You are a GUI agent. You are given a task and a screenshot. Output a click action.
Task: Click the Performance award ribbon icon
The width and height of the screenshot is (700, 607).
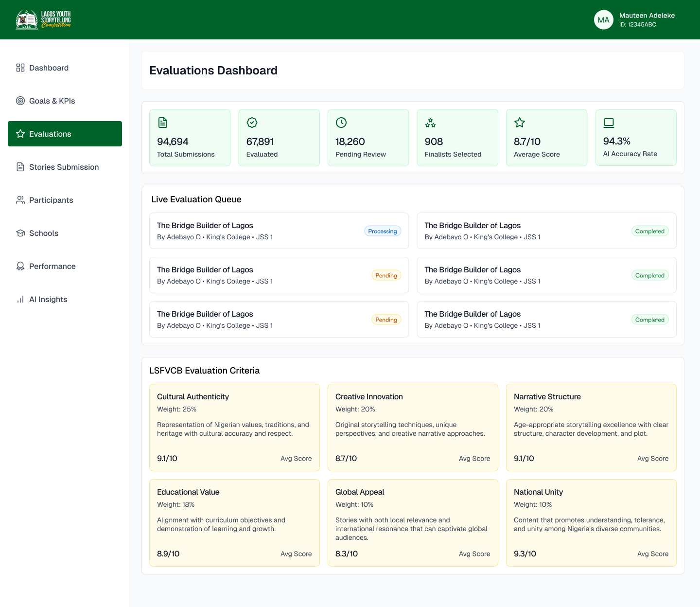tap(20, 266)
